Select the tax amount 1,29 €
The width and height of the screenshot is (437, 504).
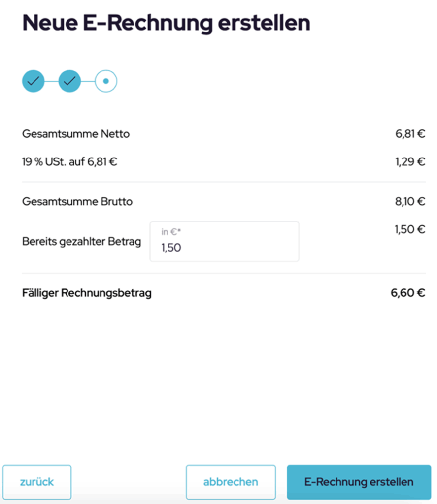click(410, 161)
